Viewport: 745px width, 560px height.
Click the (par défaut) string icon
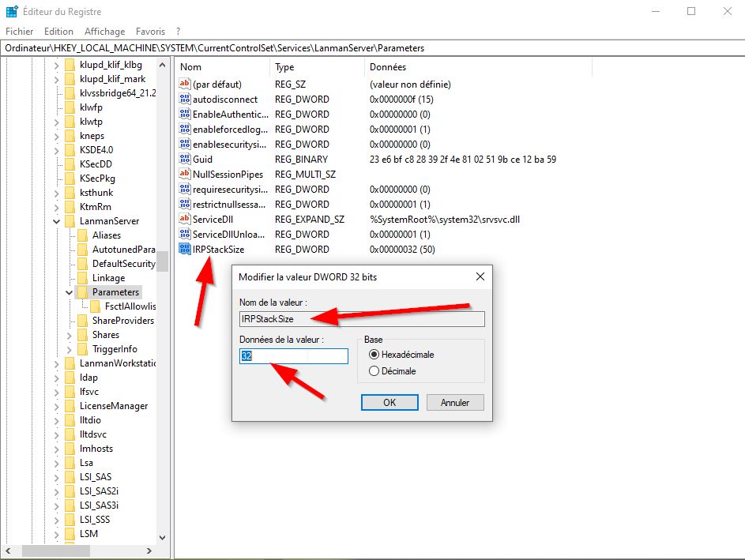(184, 84)
